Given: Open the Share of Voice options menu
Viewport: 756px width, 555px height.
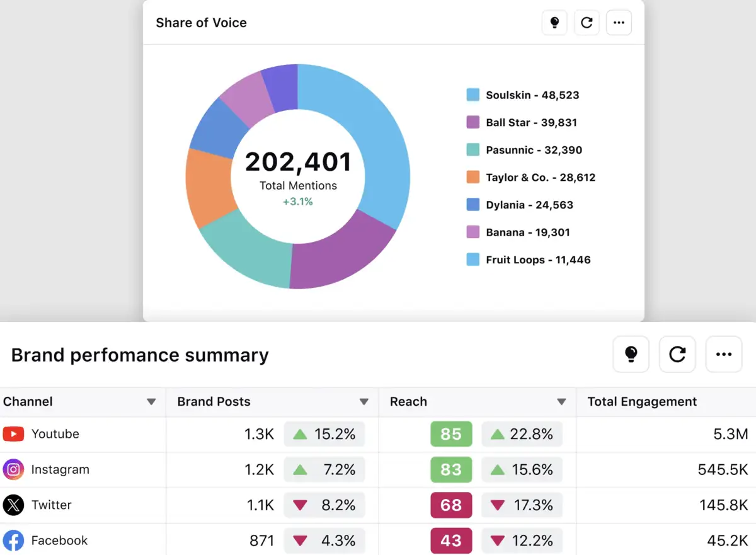Looking at the screenshot, I should (619, 23).
